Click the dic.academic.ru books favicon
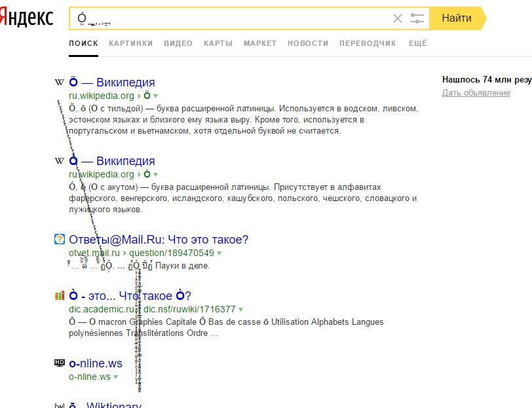 click(x=60, y=296)
